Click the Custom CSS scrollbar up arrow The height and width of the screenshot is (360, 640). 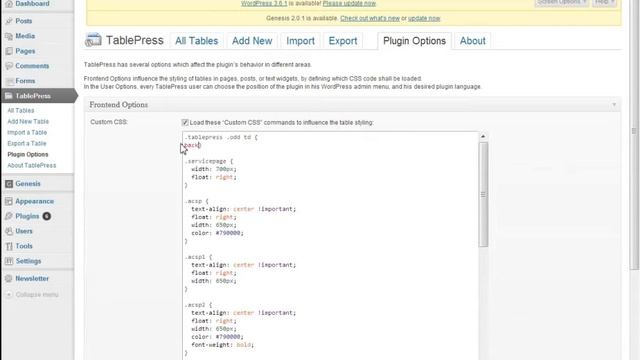point(483,136)
